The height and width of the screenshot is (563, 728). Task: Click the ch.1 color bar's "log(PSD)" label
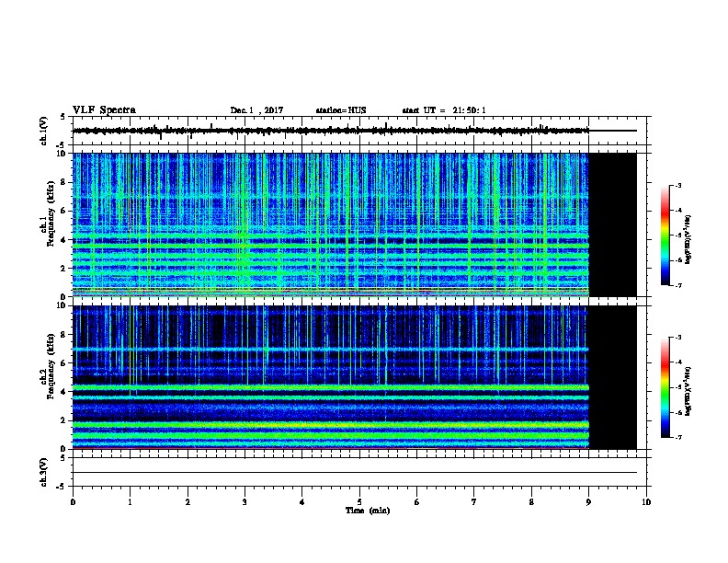pos(688,239)
